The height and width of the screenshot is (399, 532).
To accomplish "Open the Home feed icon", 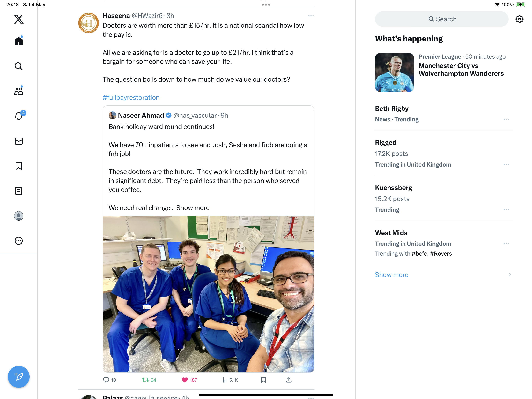I will pos(18,41).
